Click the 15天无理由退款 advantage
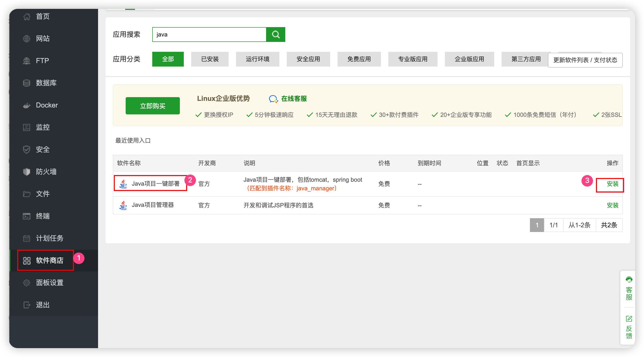644x357 pixels. click(336, 115)
